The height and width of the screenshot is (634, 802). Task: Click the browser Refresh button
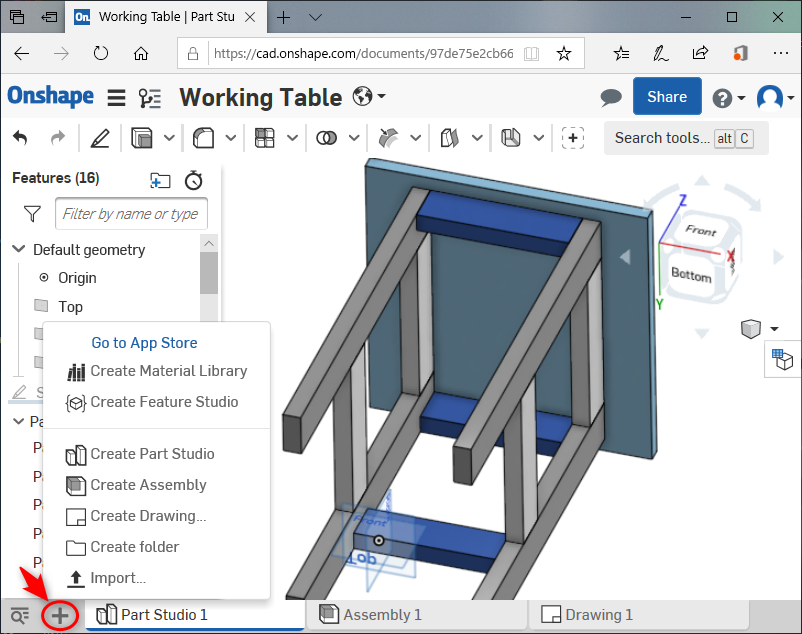tap(101, 53)
